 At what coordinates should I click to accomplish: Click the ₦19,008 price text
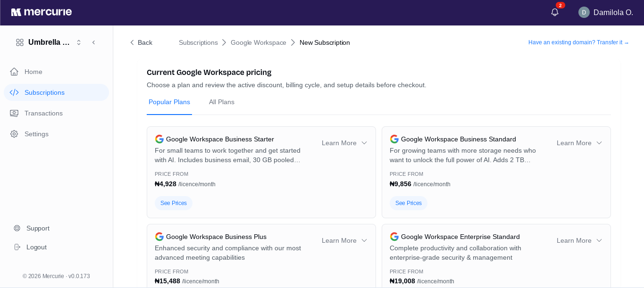402,281
